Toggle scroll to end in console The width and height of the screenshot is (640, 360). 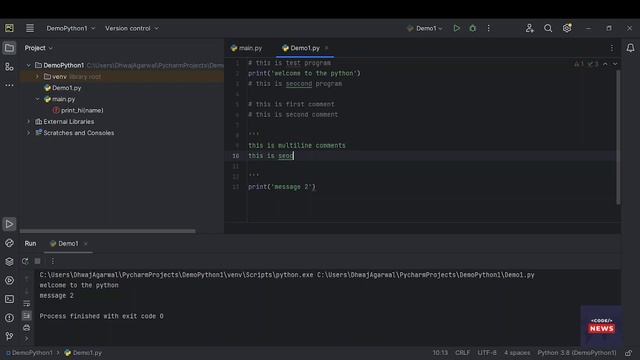tap(27, 316)
